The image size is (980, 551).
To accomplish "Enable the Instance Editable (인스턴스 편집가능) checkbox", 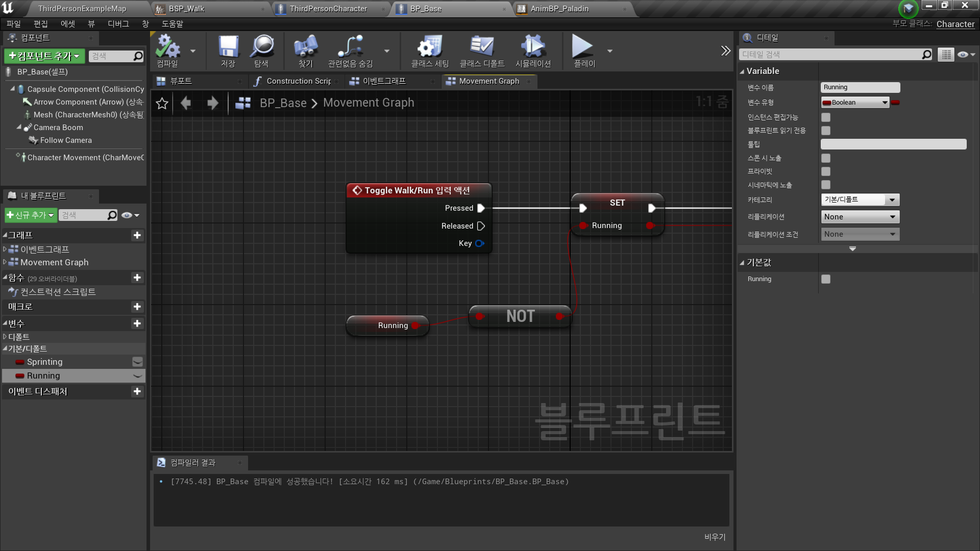I will tap(825, 117).
